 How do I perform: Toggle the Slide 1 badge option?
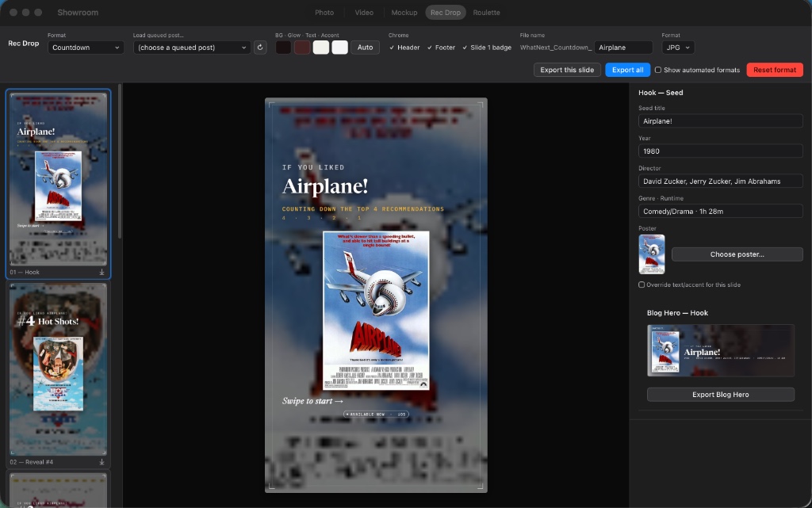[x=487, y=47]
